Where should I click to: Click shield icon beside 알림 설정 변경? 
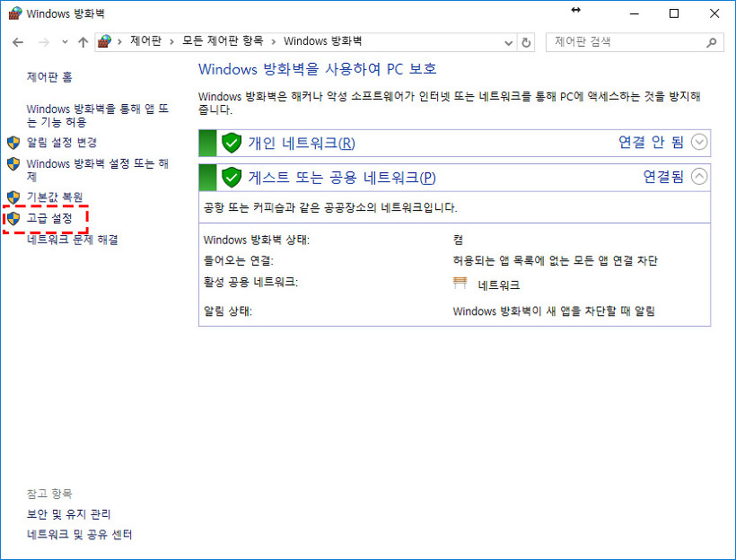13,142
